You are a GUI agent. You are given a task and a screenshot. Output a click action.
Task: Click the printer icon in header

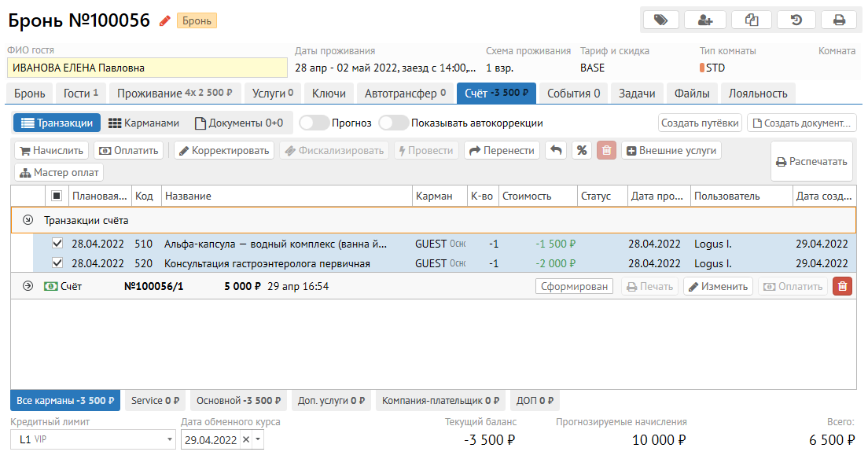coord(839,20)
